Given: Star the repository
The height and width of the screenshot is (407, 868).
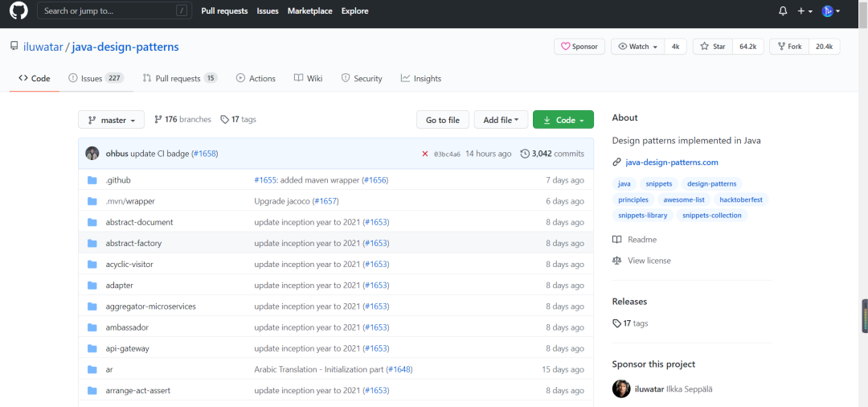Looking at the screenshot, I should tap(712, 47).
